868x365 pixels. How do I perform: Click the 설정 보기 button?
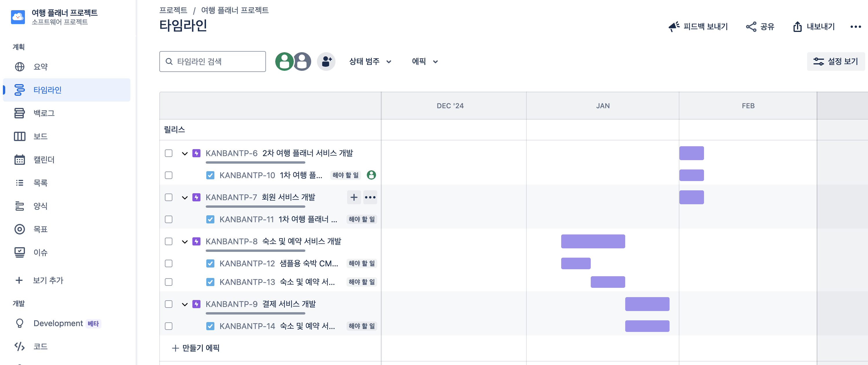[x=835, y=62]
